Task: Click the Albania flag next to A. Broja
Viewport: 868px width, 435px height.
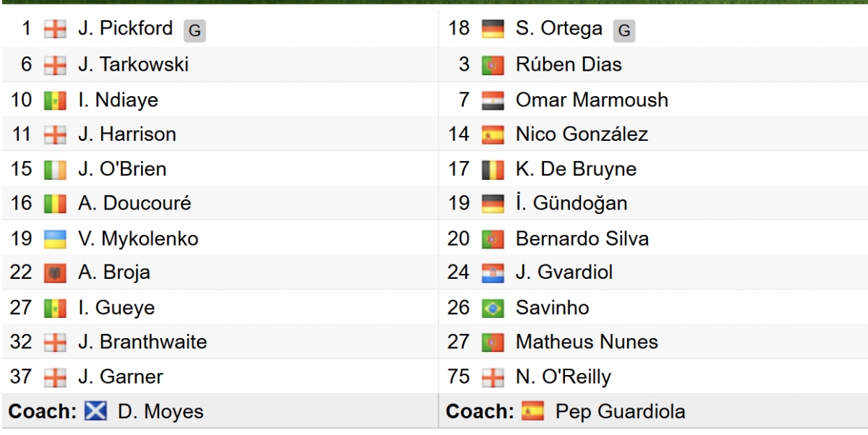Action: [x=55, y=273]
